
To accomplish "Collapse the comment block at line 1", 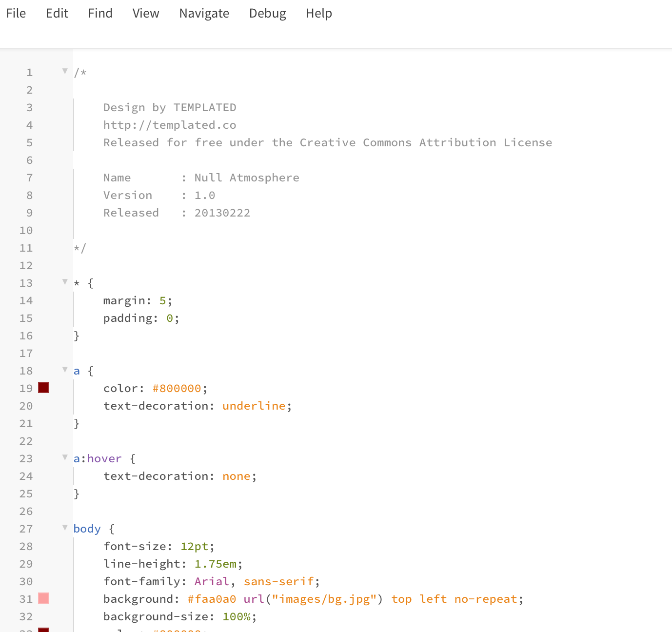I will [x=65, y=71].
